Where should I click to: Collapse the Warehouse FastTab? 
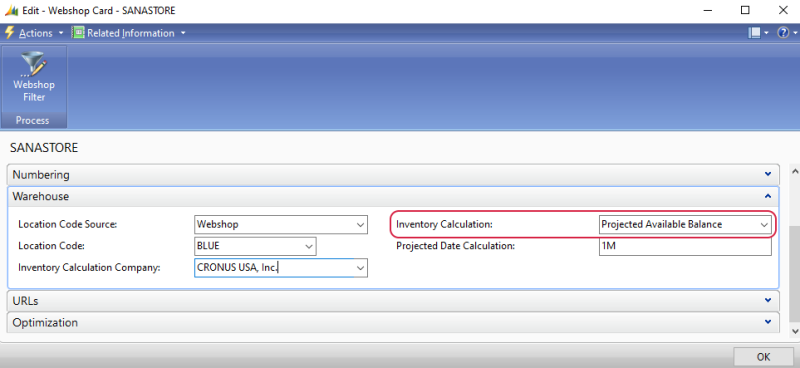tap(393, 197)
